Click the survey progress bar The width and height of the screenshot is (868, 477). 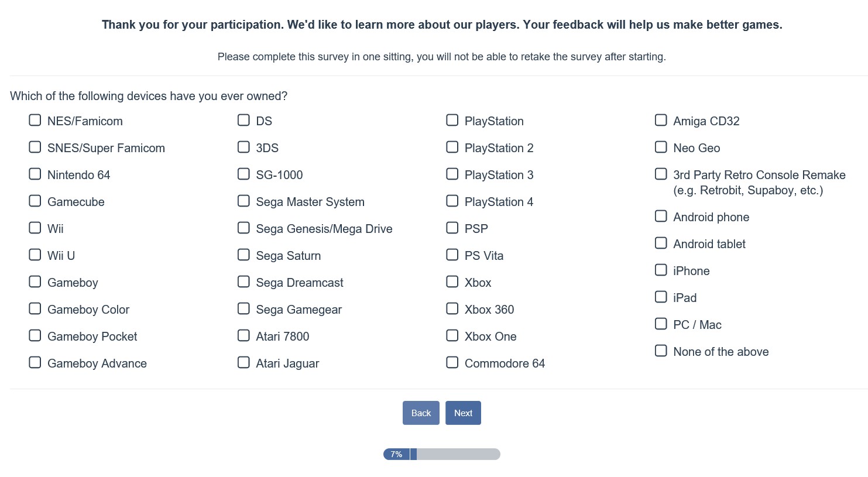click(x=442, y=454)
